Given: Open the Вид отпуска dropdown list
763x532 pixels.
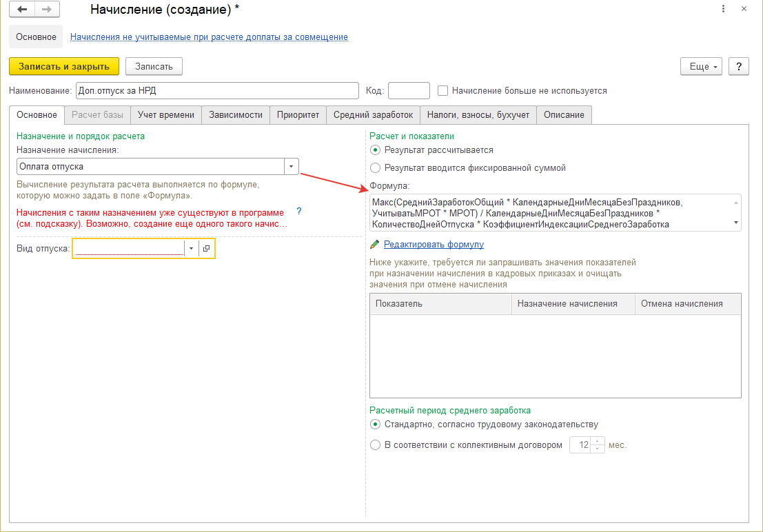Looking at the screenshot, I should tap(191, 249).
